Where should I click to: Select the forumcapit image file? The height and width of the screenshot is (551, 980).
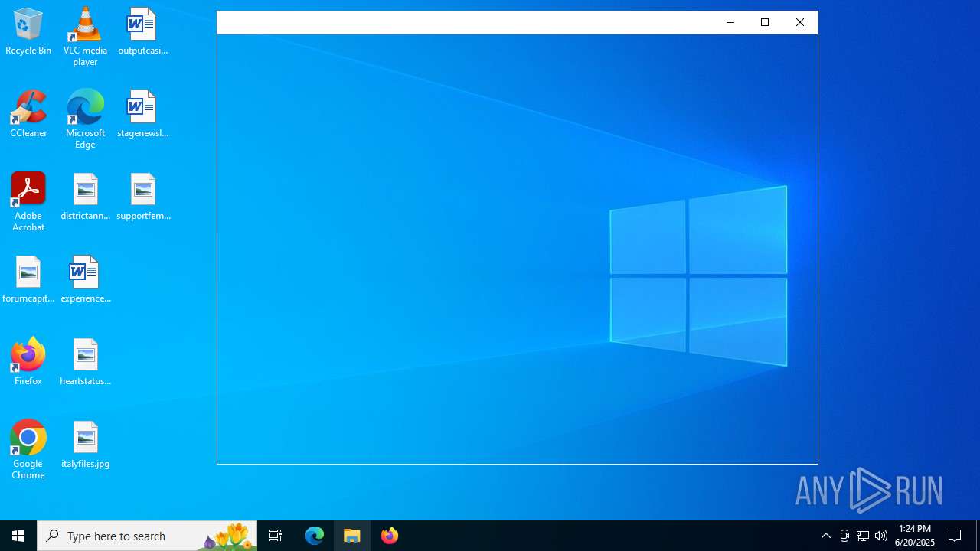point(28,279)
